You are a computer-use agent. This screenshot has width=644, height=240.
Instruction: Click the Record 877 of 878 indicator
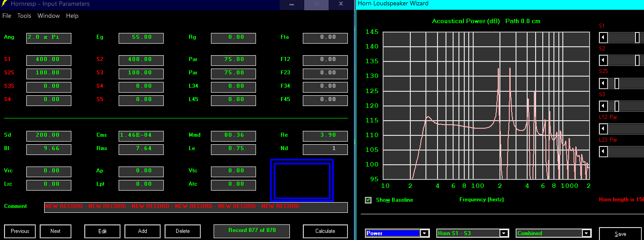pyautogui.click(x=252, y=231)
